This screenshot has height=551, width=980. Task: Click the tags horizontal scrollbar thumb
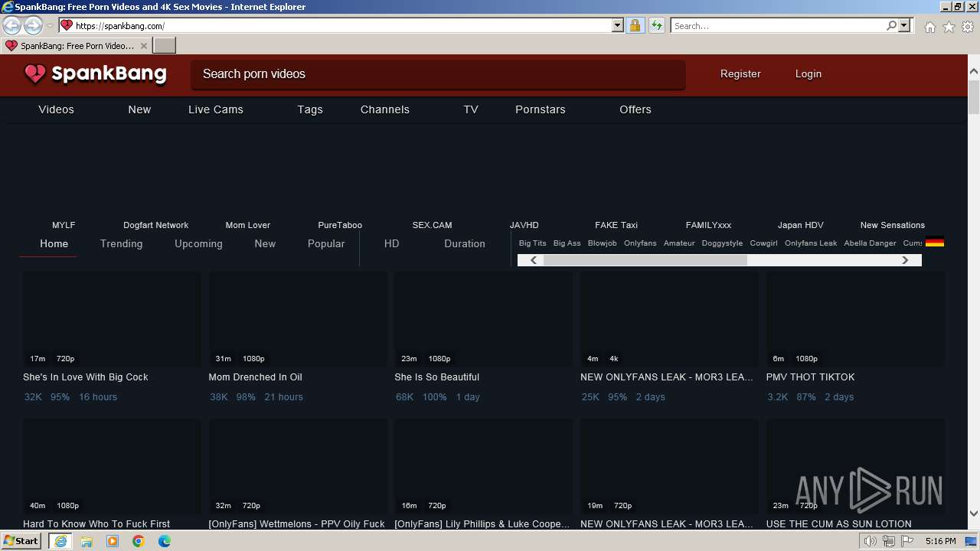click(645, 260)
